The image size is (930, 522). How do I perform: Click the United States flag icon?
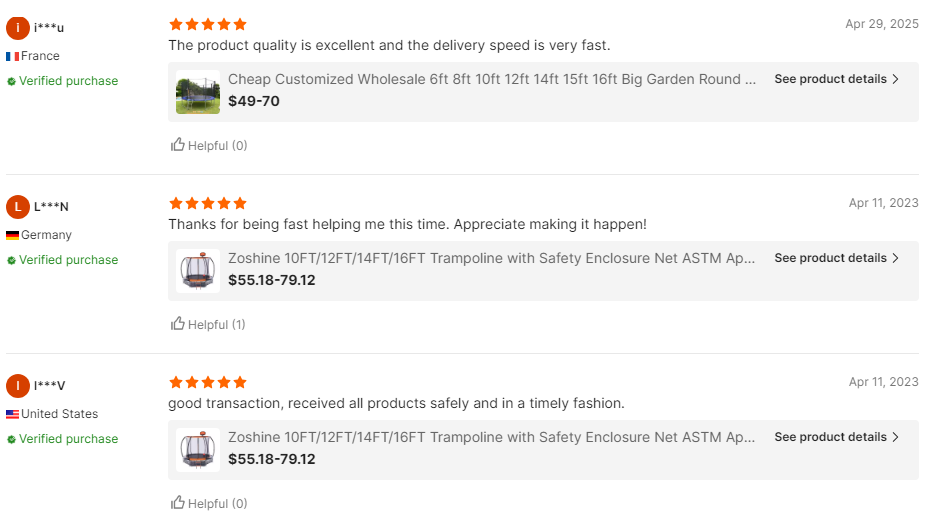click(13, 414)
